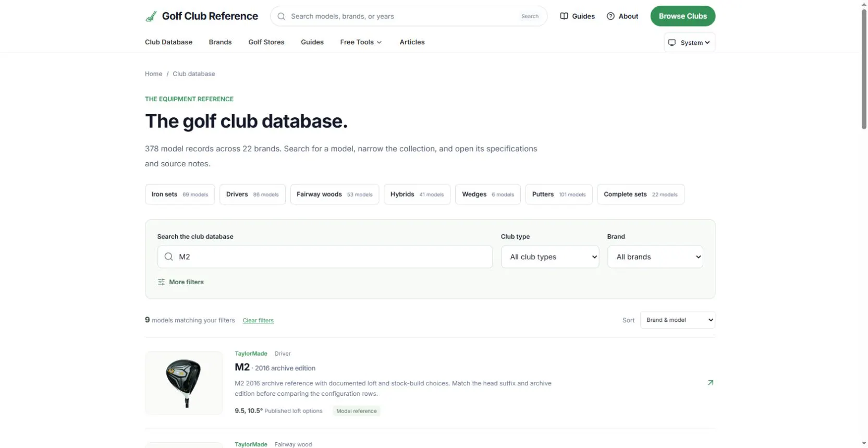Open M2 driver via arrow icon
The height and width of the screenshot is (448, 868).
point(710,383)
